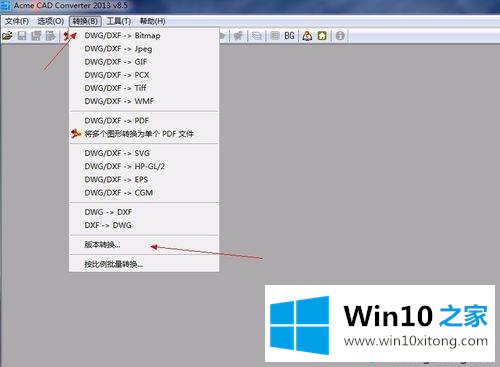Choose DWG/DXF -> EPS conversion
The image size is (500, 367).
(144, 179)
